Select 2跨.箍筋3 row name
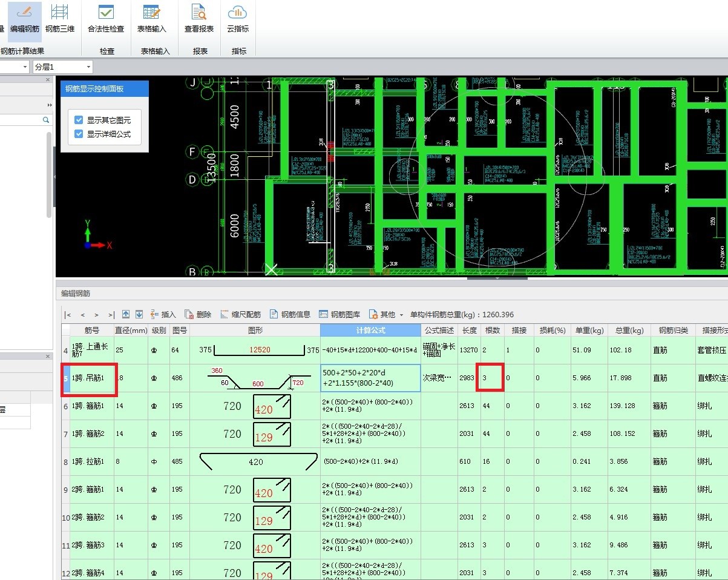This screenshot has height=580, width=728. [x=92, y=545]
